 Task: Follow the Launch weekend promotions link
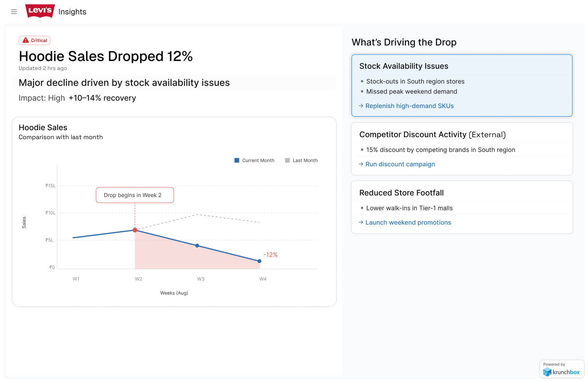point(408,222)
